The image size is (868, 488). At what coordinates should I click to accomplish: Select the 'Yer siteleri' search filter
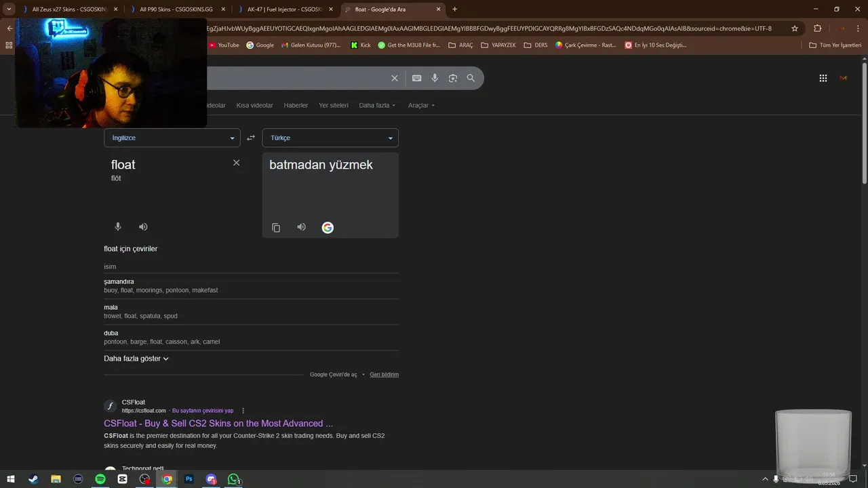pyautogui.click(x=334, y=106)
